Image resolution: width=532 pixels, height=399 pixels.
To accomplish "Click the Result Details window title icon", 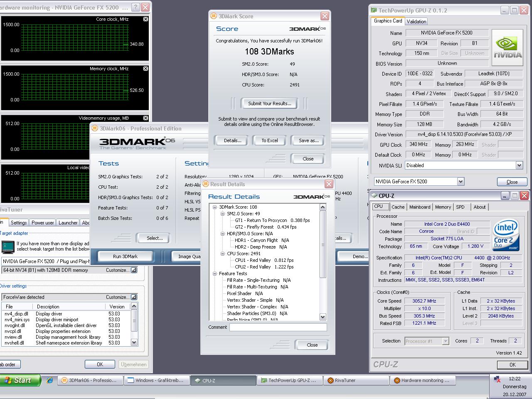I will click(x=205, y=184).
